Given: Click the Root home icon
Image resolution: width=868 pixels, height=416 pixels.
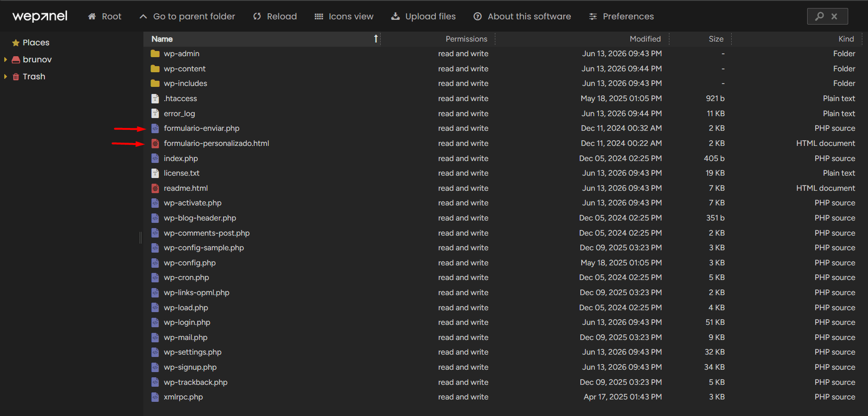Looking at the screenshot, I should click(x=92, y=17).
